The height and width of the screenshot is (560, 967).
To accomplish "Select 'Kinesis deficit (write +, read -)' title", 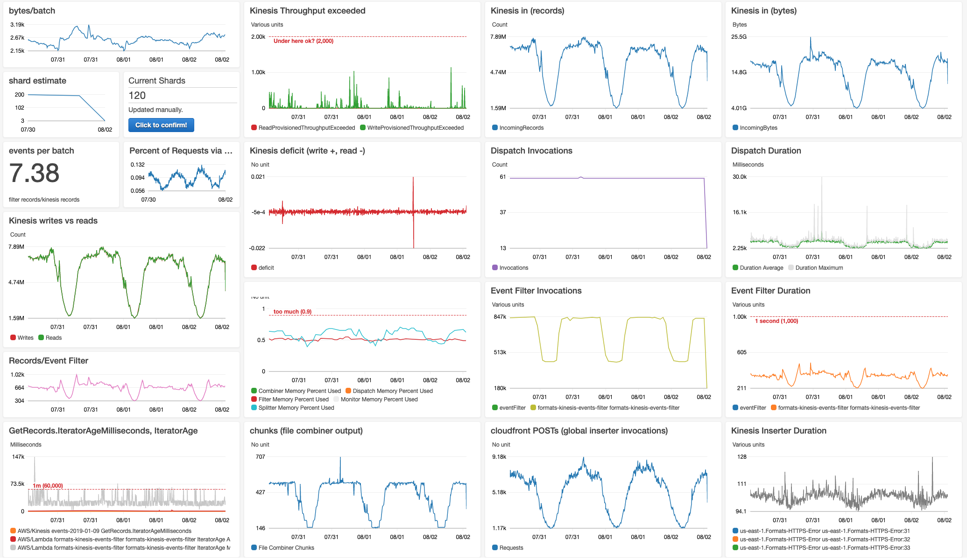I will 307,151.
